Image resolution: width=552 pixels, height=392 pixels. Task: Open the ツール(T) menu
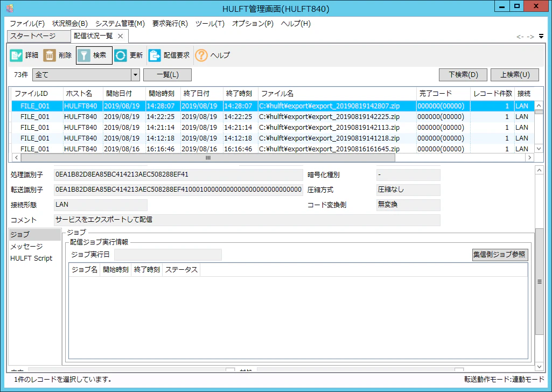coord(210,24)
